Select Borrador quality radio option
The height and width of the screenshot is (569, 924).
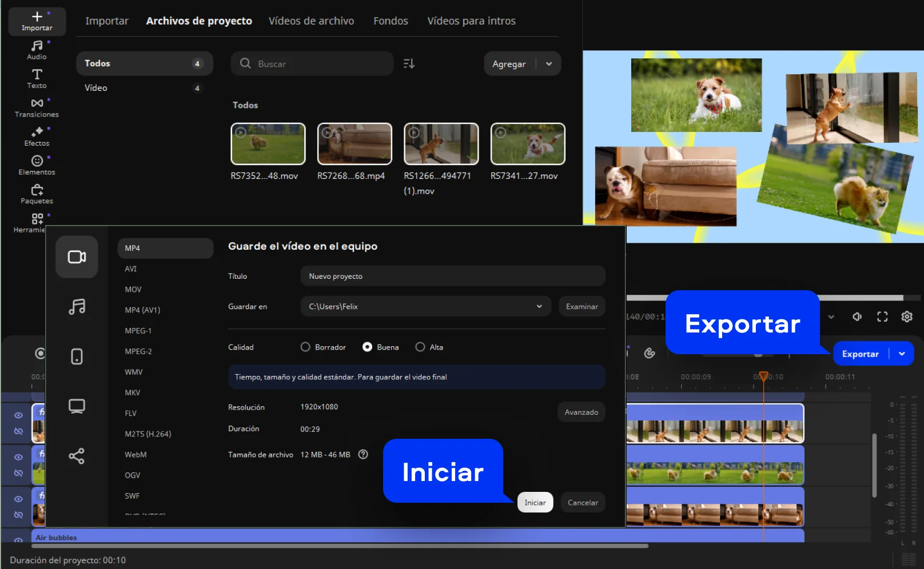click(x=305, y=347)
